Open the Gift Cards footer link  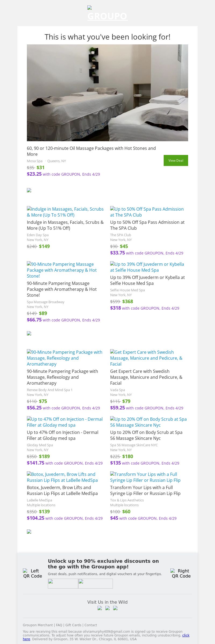click(73, 625)
